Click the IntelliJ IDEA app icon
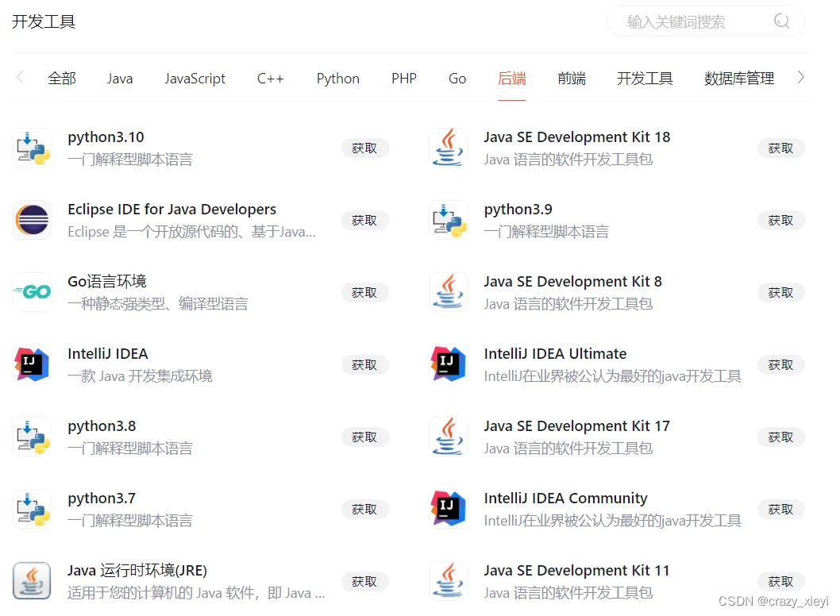 [x=32, y=365]
